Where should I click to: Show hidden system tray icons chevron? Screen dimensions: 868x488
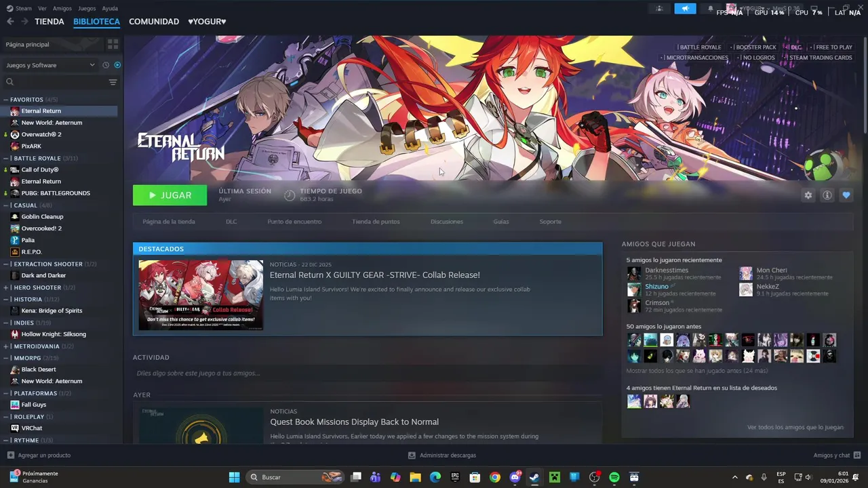click(734, 477)
